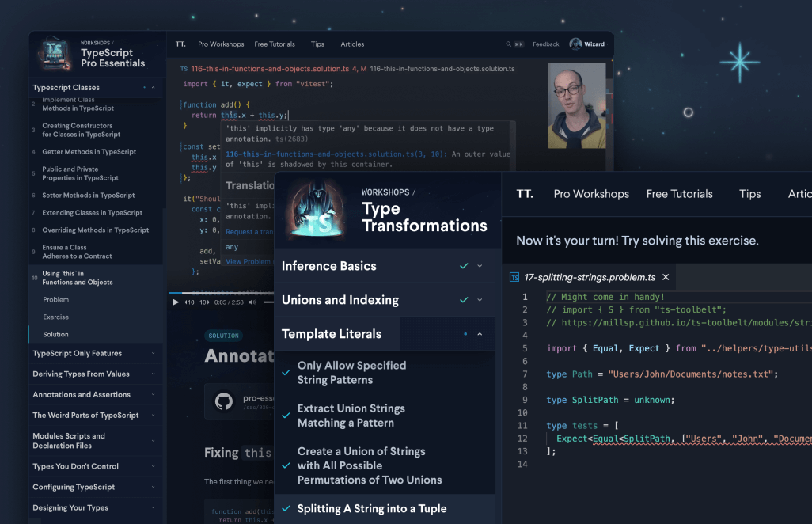The image size is (812, 524).
Task: Click the Type Transformations wizard logo
Action: [317, 211]
